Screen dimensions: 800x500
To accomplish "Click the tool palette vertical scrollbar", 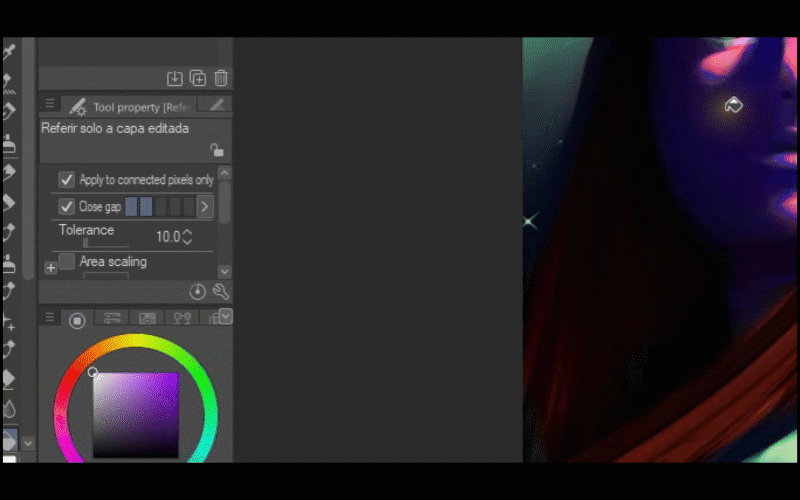I will click(29, 158).
